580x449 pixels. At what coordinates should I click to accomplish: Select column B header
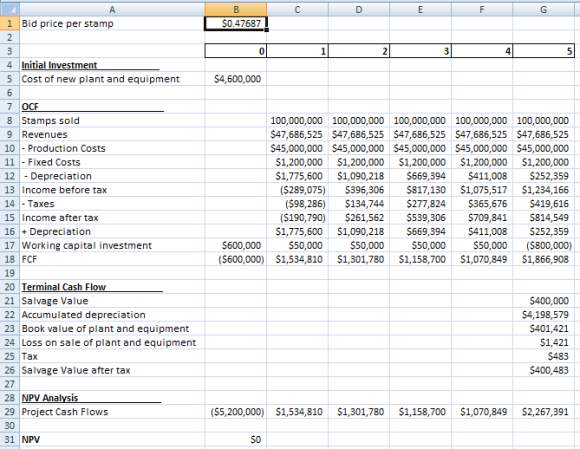tap(236, 10)
